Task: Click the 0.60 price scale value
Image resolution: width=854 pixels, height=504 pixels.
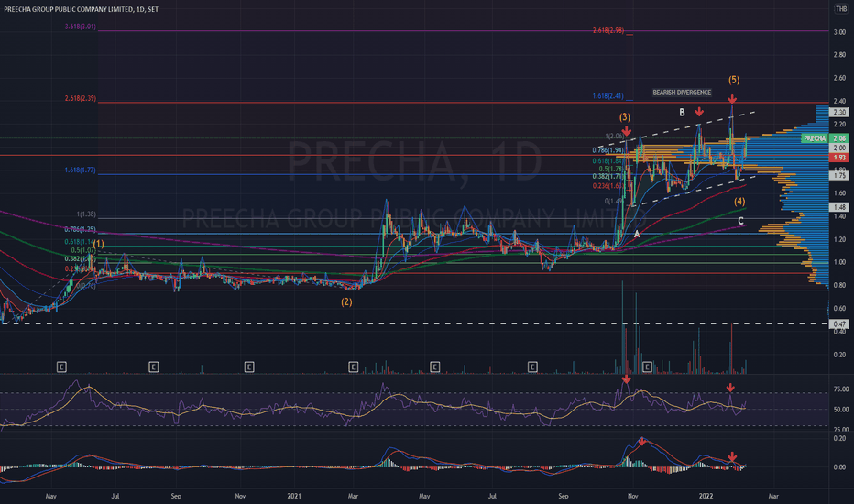Action: tap(839, 309)
